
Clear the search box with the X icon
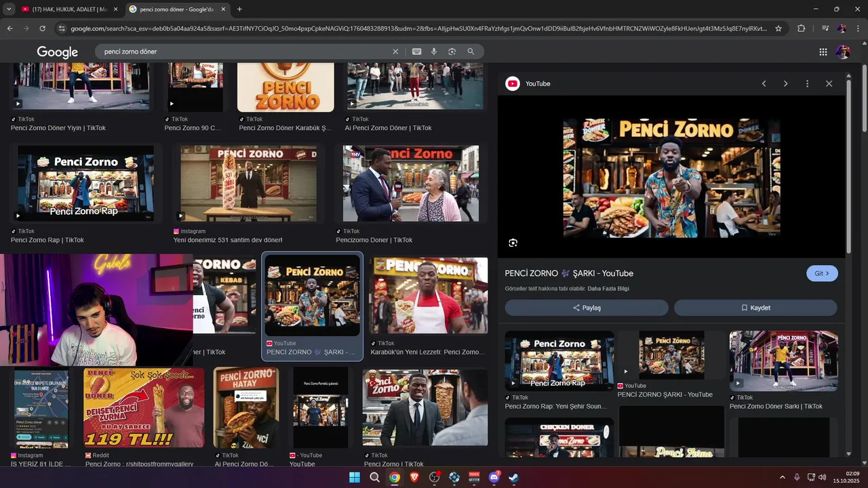click(x=395, y=52)
